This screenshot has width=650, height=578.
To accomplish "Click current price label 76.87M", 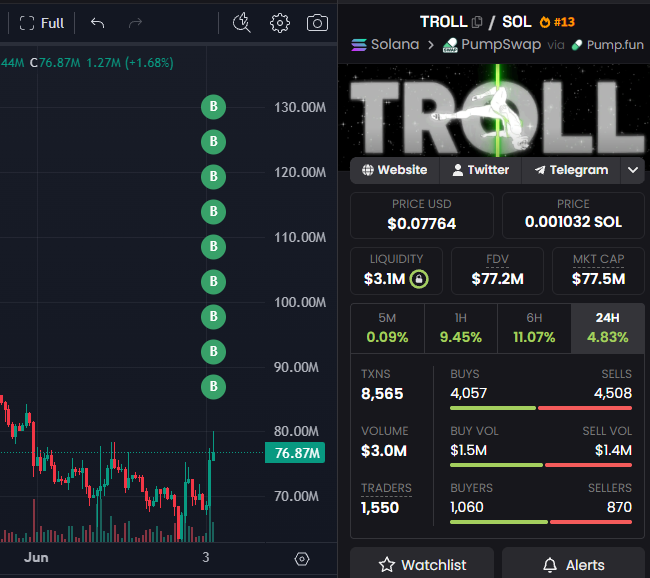I will coord(295,453).
